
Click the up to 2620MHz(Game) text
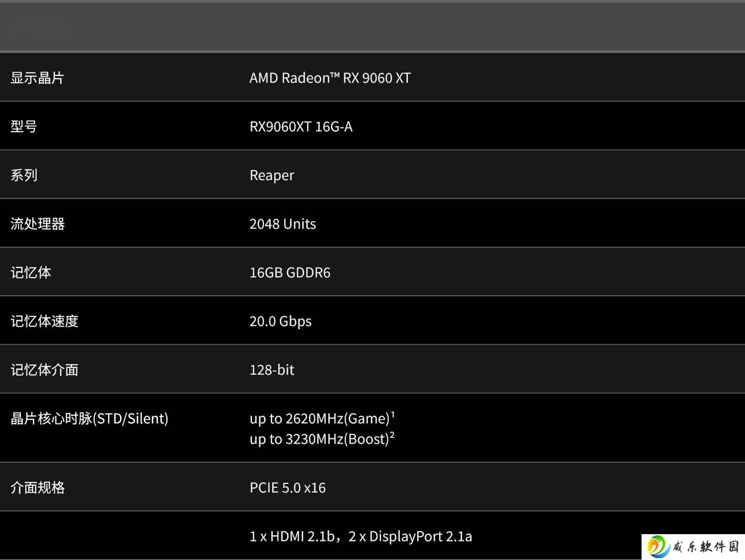pos(322,418)
